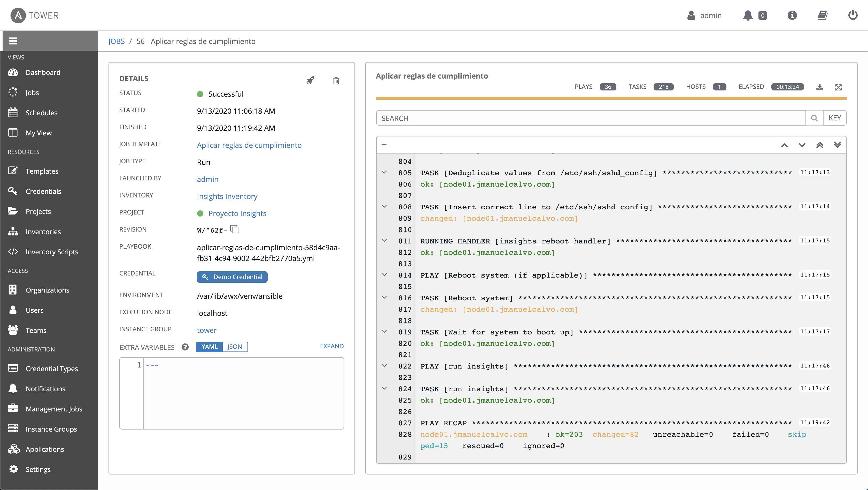Collapse TASK Reboot system line 816
868x490 pixels.
click(384, 297)
